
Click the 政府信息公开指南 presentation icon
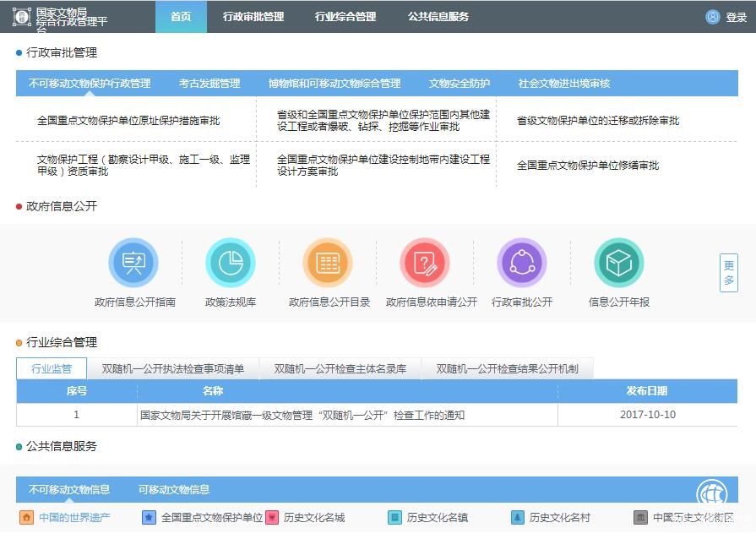point(133,263)
